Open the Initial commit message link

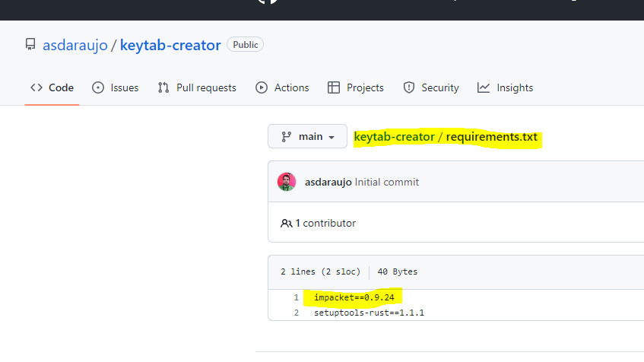[x=386, y=182]
